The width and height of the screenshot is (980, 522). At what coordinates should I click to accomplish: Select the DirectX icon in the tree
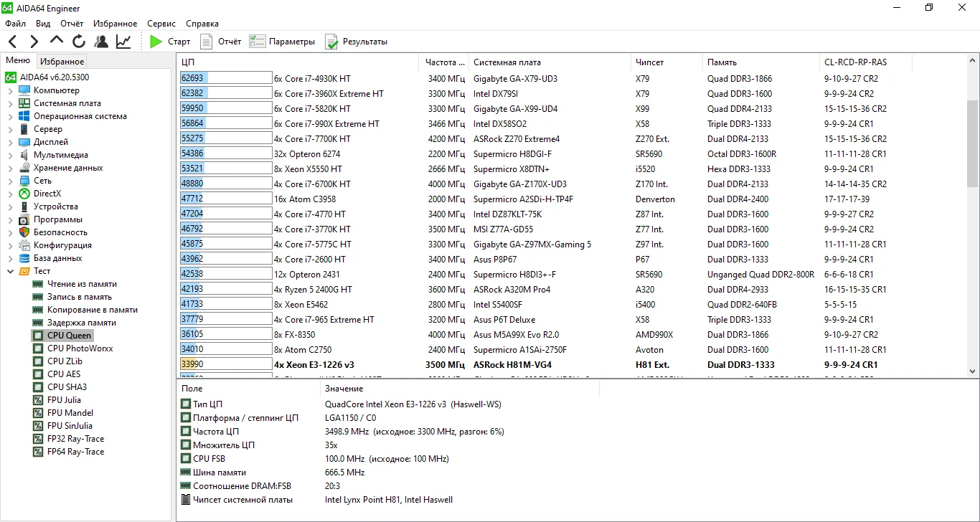[x=24, y=194]
